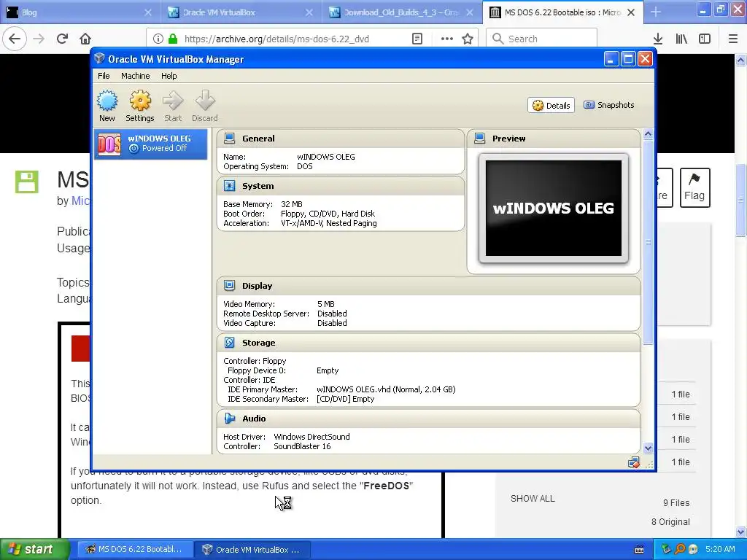
Task: Open the Windows Start menu
Action: click(x=35, y=550)
